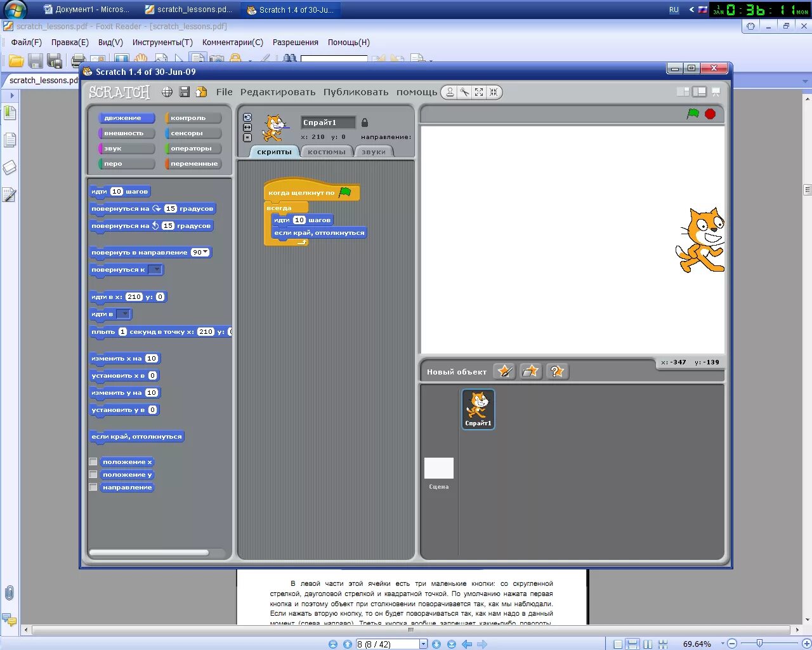
Task: Open Публиковать menu in Scratch
Action: pos(356,92)
